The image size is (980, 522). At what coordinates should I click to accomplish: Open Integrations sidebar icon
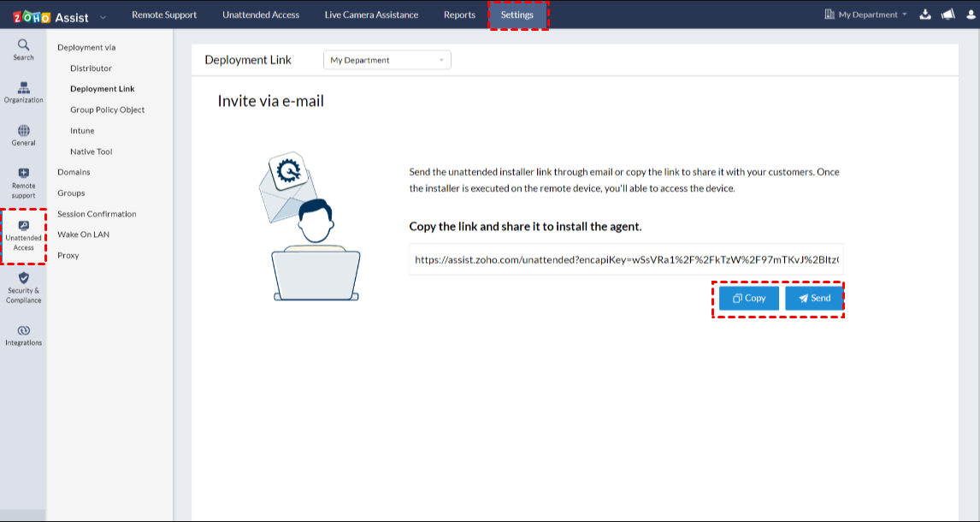click(x=23, y=335)
